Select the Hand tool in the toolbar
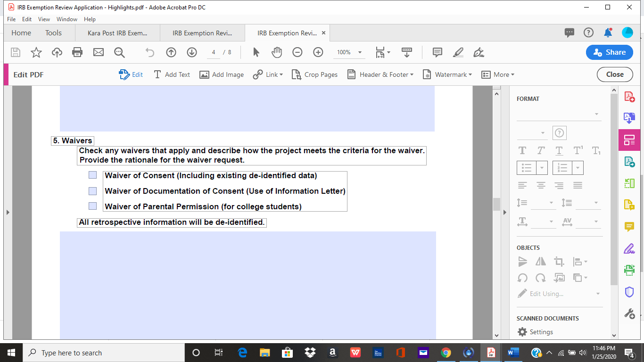Viewport: 644px width, 362px height. point(277,52)
